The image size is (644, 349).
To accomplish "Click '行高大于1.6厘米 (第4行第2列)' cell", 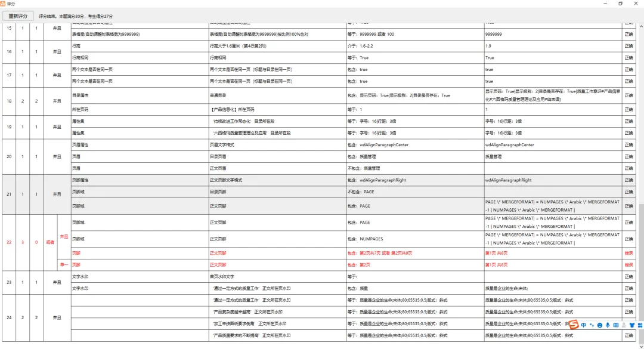I will 277,46.
